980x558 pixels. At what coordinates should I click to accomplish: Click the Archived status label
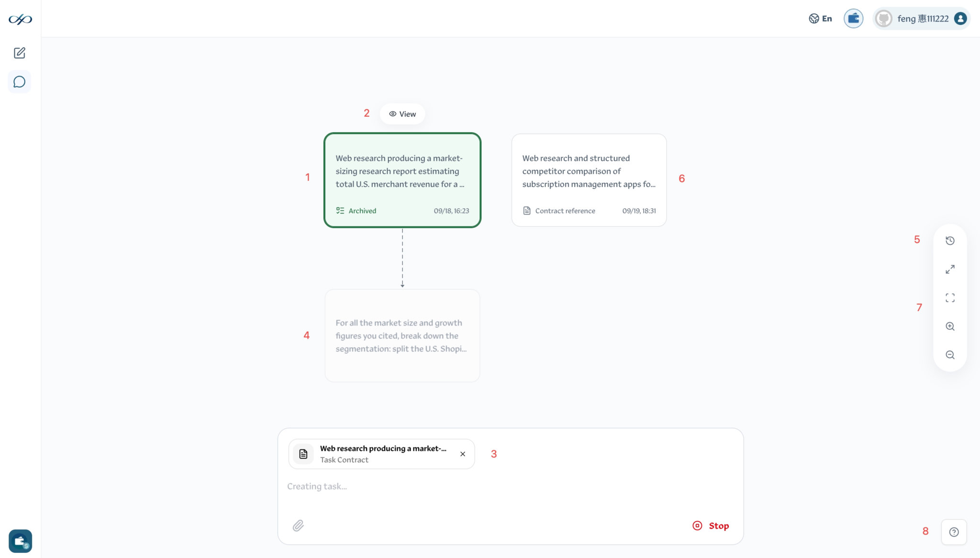coord(356,211)
